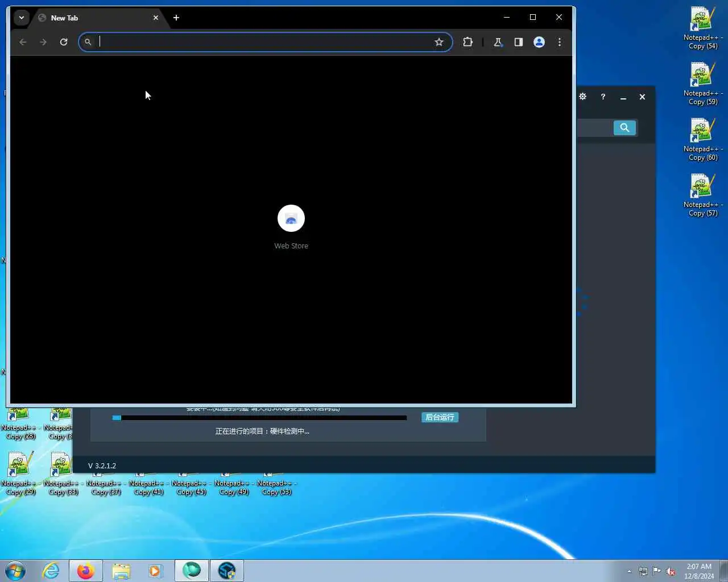Screen dimensions: 728x582
Task: Open a new tab with the plus button
Action: point(176,18)
